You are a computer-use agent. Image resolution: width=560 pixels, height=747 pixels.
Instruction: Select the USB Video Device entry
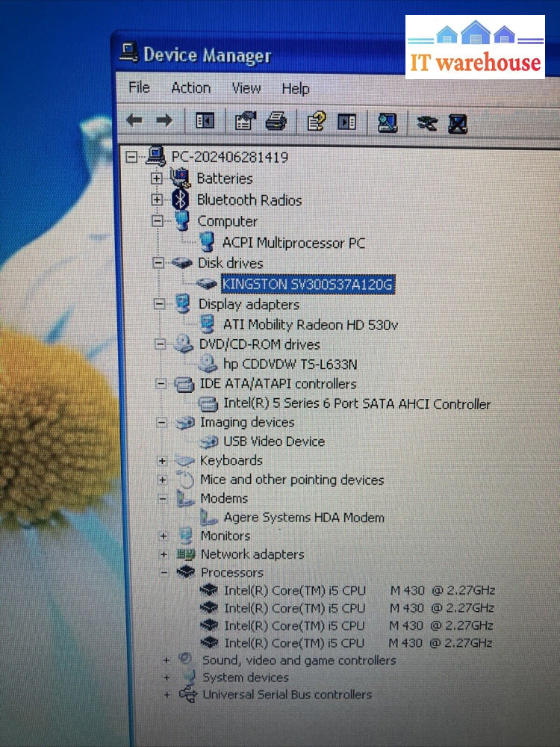click(273, 441)
